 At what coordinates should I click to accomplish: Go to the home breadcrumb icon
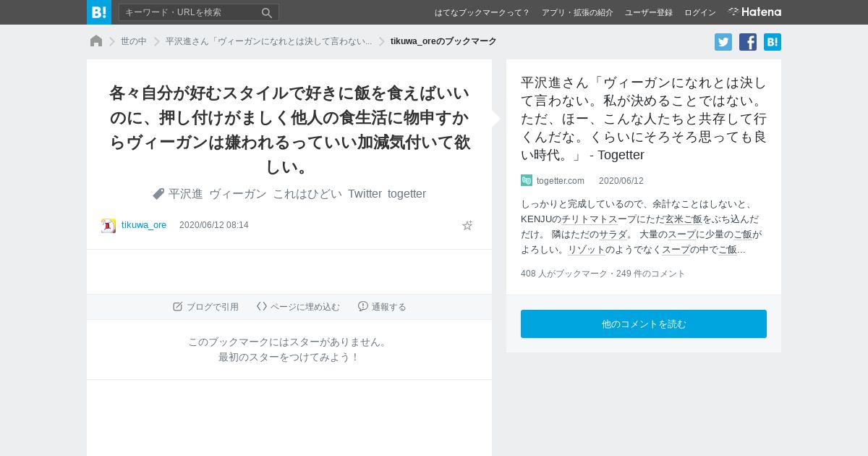(96, 41)
